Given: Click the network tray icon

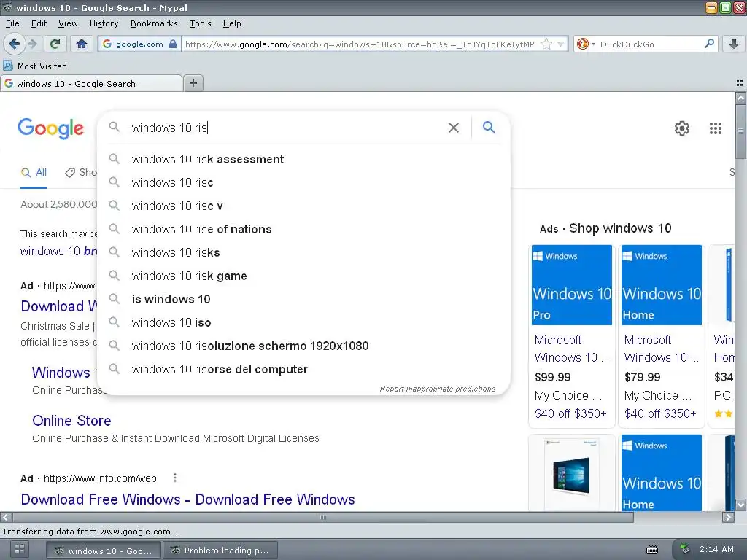Looking at the screenshot, I should coord(684,549).
